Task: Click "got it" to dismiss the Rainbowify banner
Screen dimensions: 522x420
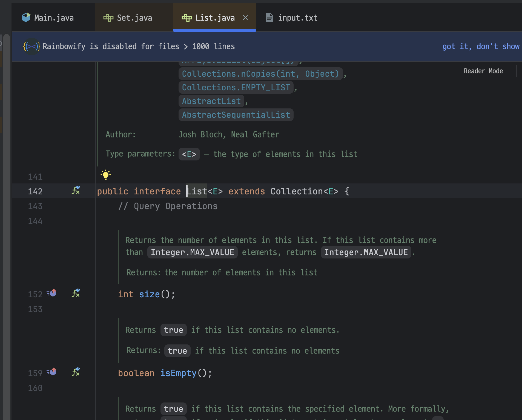Action: [x=455, y=47]
